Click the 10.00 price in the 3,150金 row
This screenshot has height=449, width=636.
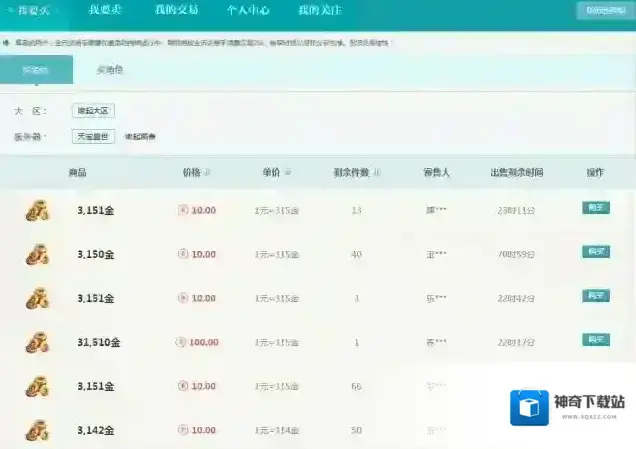tap(204, 255)
